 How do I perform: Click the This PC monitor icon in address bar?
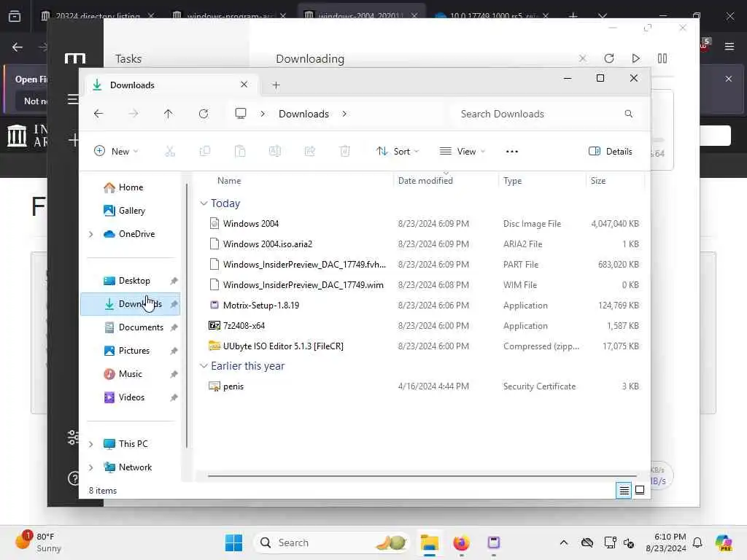click(x=241, y=113)
